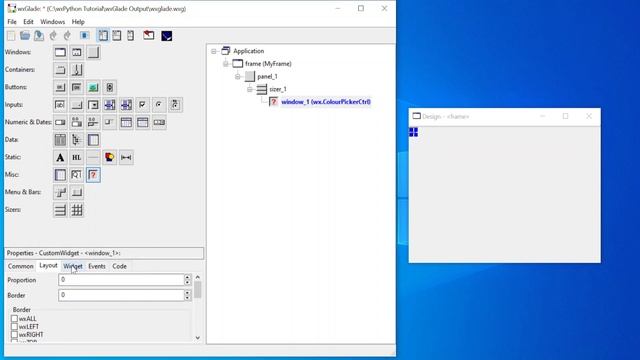Add a Search control from Misc row
Screen dimensions: 640x360
(x=77, y=175)
